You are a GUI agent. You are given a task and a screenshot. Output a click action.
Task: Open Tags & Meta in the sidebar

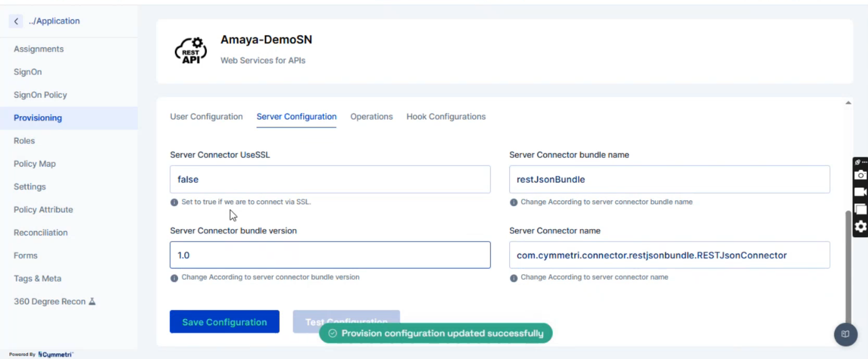pyautogui.click(x=37, y=278)
